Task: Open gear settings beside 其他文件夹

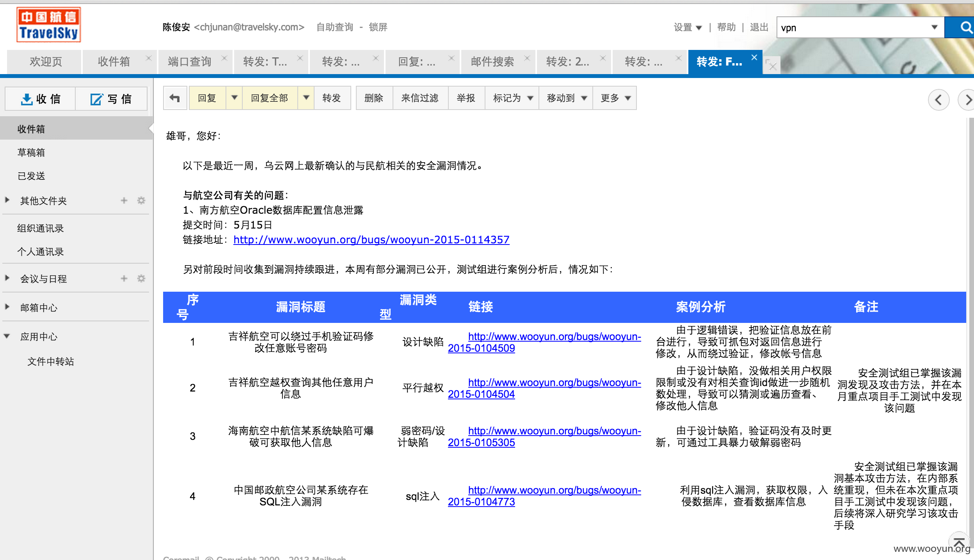Action: point(141,200)
